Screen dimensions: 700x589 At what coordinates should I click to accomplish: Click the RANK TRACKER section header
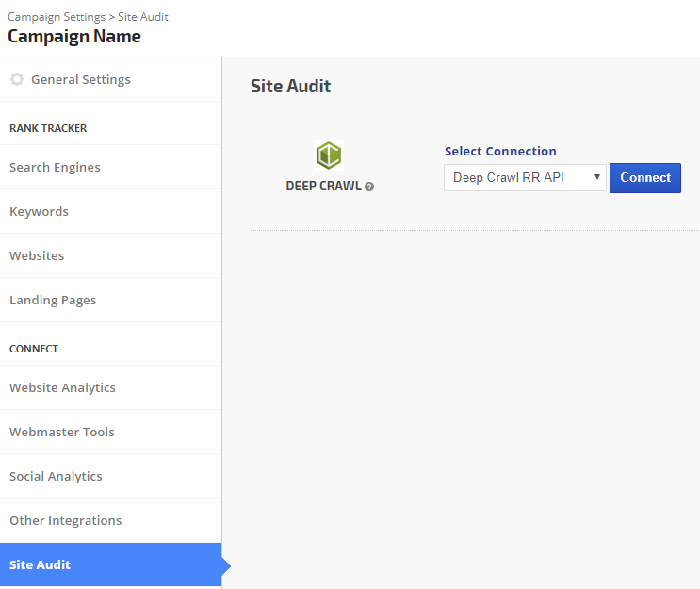coord(48,128)
